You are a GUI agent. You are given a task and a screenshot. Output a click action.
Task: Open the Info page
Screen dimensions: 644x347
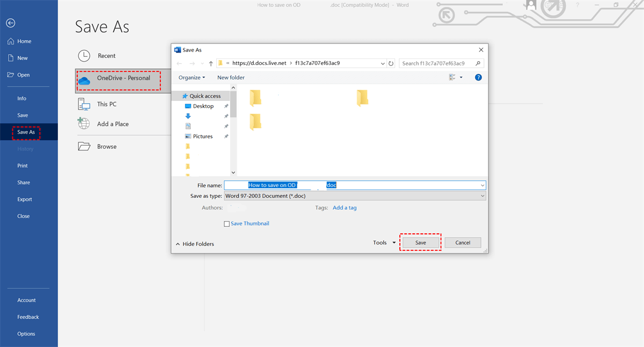(21, 99)
